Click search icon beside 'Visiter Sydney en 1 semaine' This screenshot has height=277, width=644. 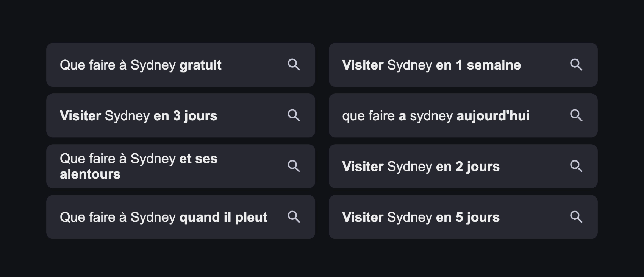click(576, 65)
